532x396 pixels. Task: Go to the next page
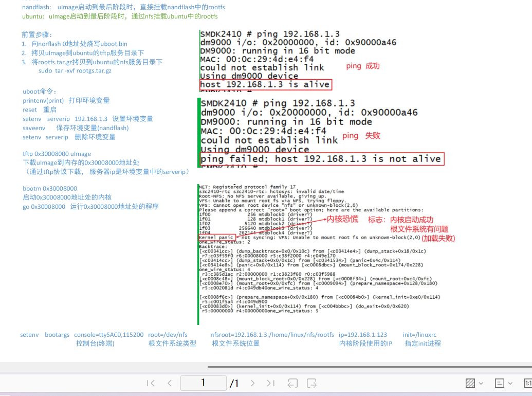coord(252,383)
